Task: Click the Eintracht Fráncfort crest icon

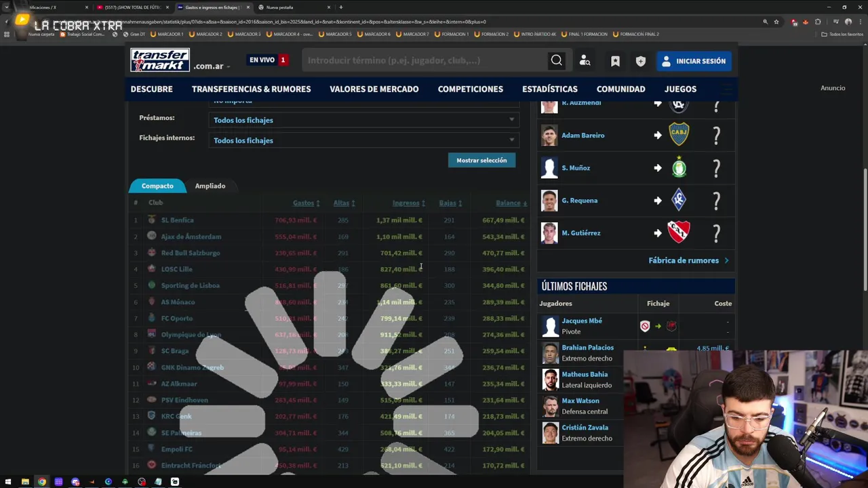Action: click(x=151, y=465)
